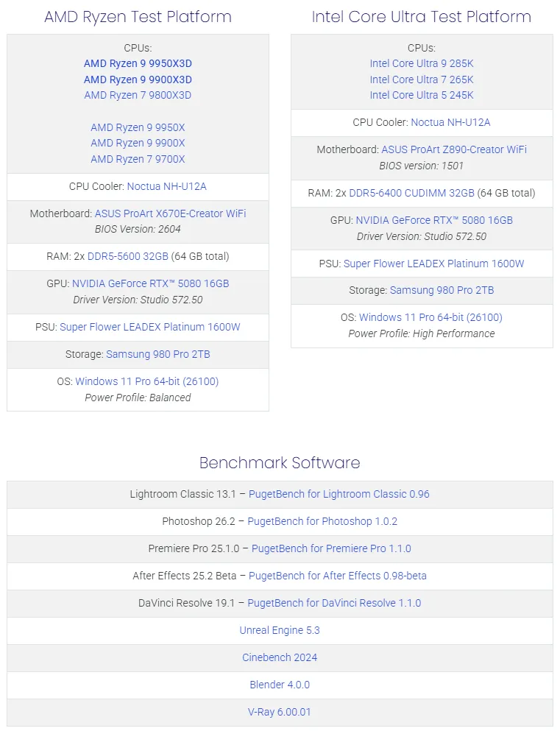Open the DDR5-6400 CUDIMM 32GB link
This screenshot has height=731, width=560.
point(411,193)
